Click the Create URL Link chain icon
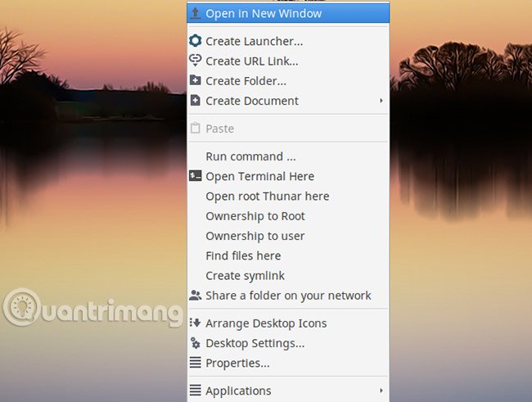 (x=195, y=60)
